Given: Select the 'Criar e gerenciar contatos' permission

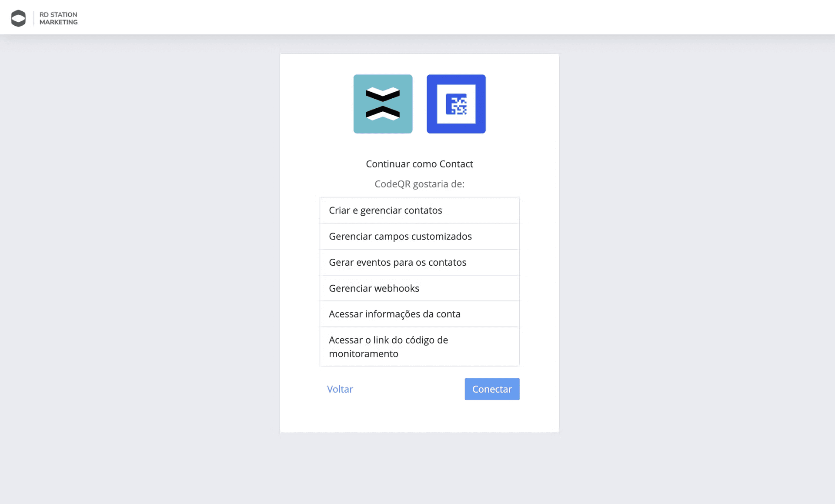Looking at the screenshot, I should coord(419,210).
